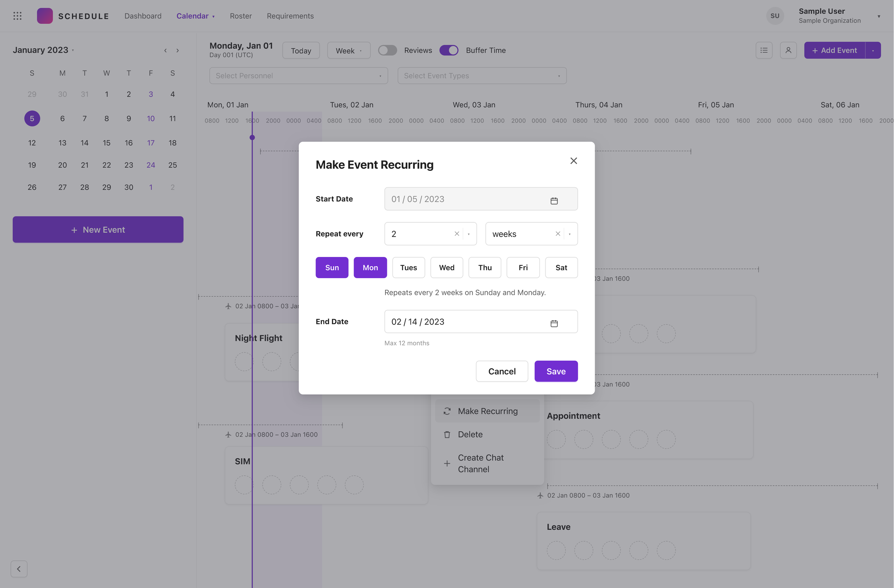
Task: Open the repeat interval number dropdown arrow
Action: (469, 234)
